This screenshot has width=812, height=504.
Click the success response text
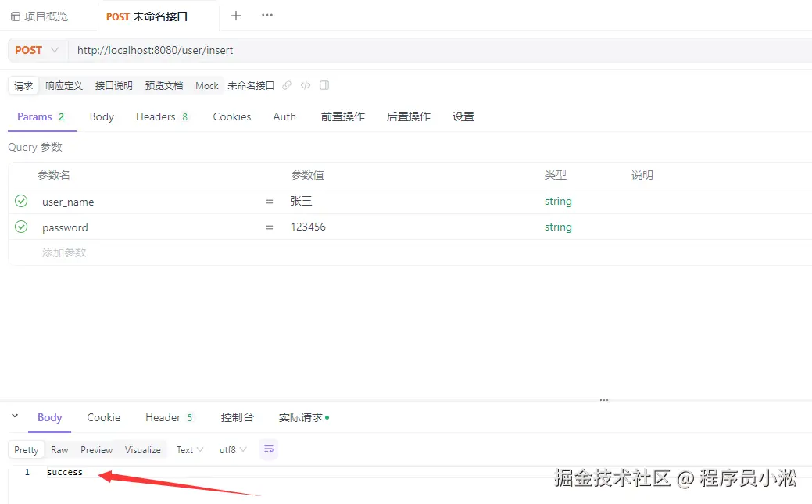coord(65,472)
